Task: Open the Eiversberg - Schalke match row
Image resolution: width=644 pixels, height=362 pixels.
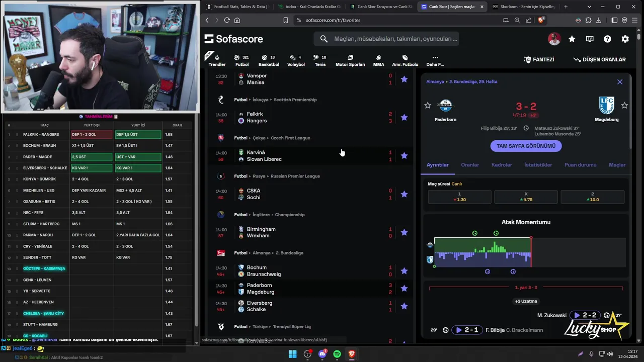Action: tap(309, 306)
